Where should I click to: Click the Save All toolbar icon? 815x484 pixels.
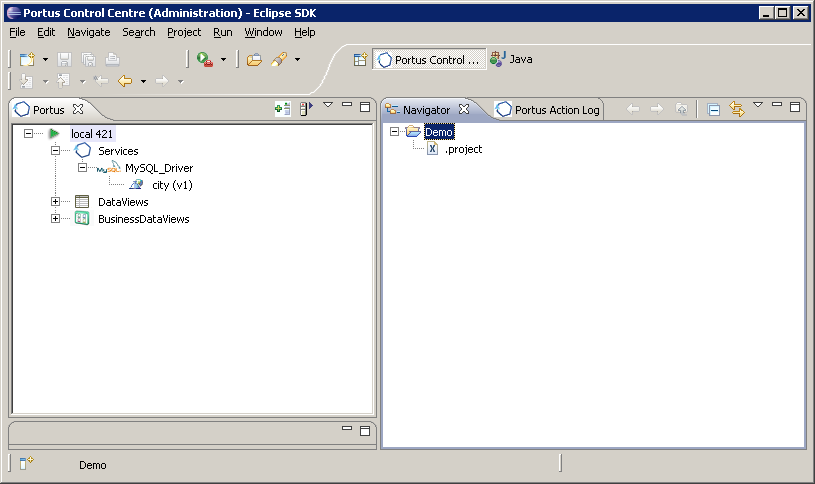coord(88,59)
